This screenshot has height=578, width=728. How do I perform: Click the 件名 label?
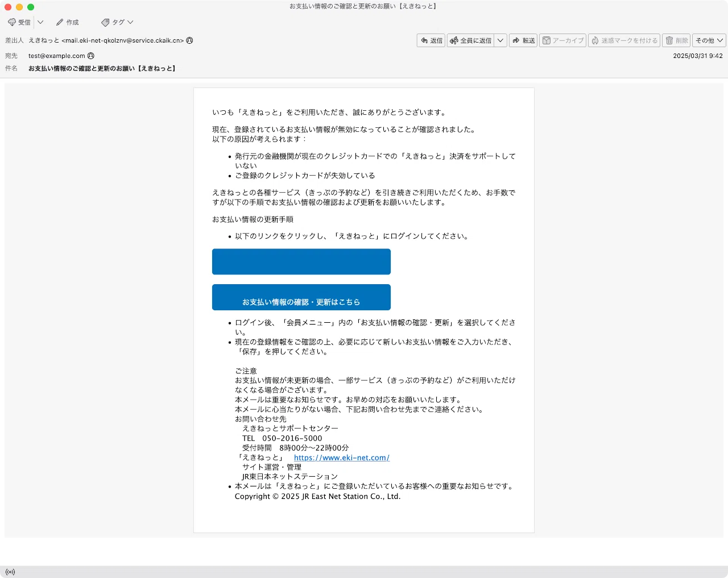click(11, 68)
